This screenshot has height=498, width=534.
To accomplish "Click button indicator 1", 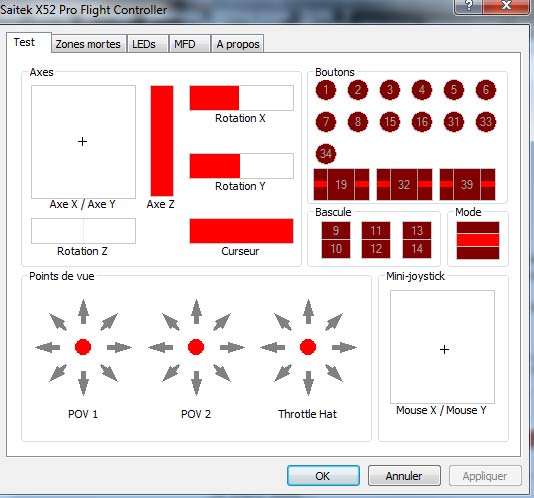I will pos(326,90).
